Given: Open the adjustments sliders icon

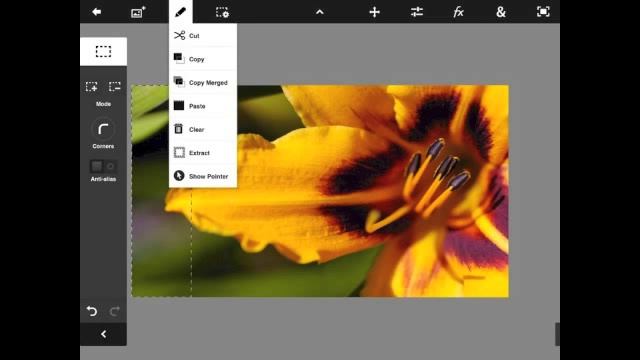Looking at the screenshot, I should tap(417, 12).
